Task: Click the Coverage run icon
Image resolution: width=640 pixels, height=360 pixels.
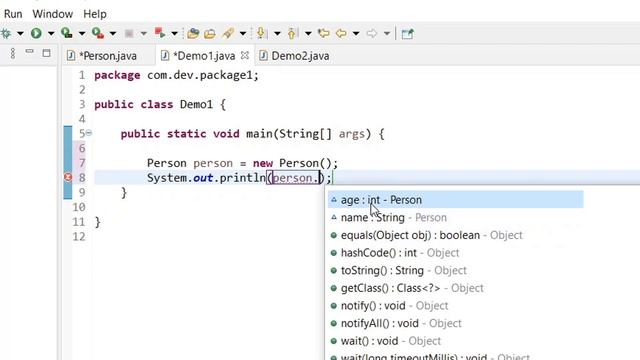Action: pyautogui.click(x=67, y=33)
